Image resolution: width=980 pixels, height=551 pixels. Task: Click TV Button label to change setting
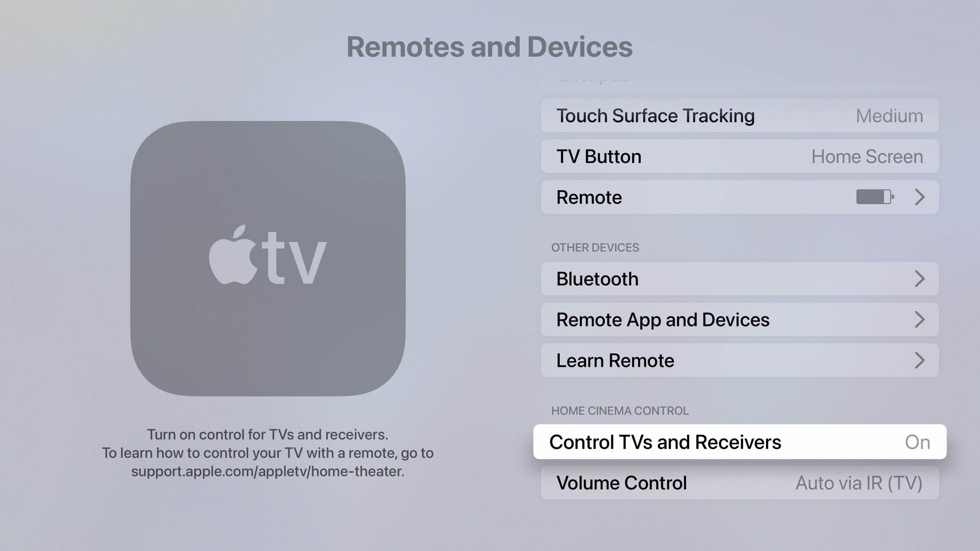[x=598, y=156]
